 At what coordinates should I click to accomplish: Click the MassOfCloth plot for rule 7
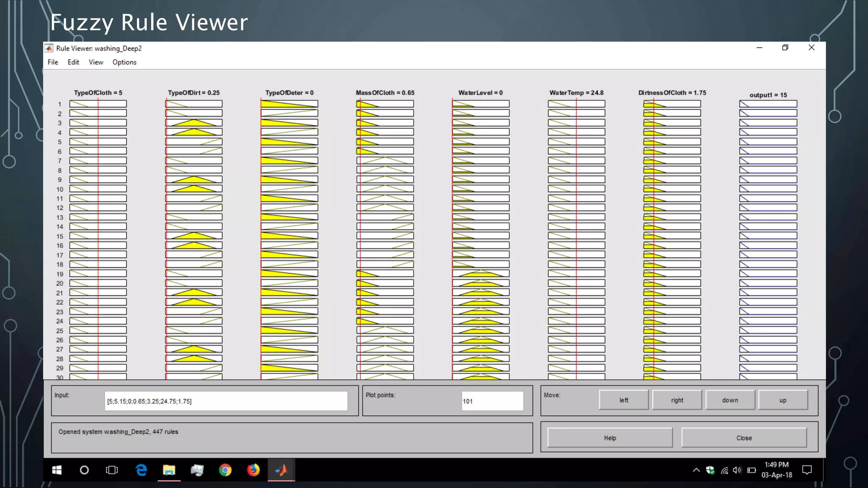[x=385, y=161]
